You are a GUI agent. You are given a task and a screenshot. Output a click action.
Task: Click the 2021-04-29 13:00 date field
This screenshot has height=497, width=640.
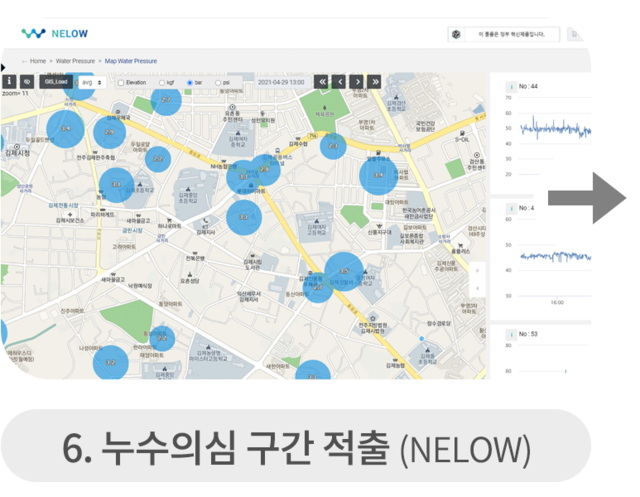pyautogui.click(x=281, y=82)
